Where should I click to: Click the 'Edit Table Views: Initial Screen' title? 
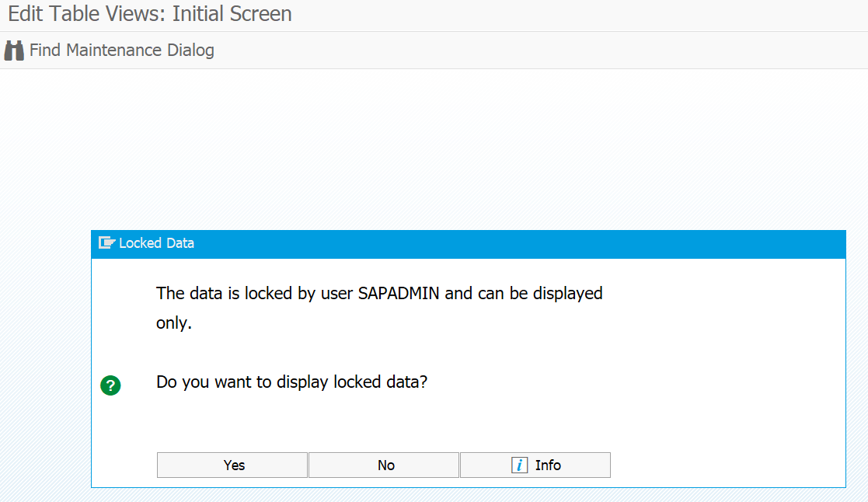click(x=149, y=14)
